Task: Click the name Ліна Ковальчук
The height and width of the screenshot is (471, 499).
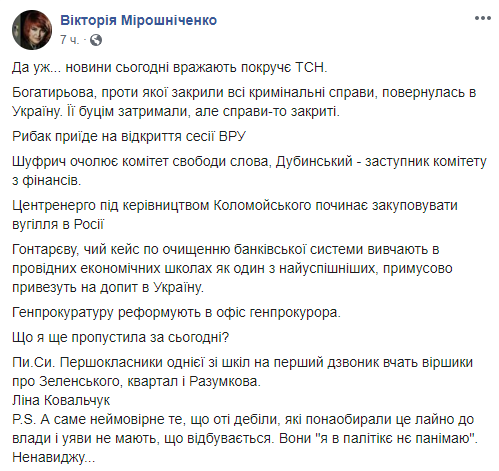Action: point(61,400)
